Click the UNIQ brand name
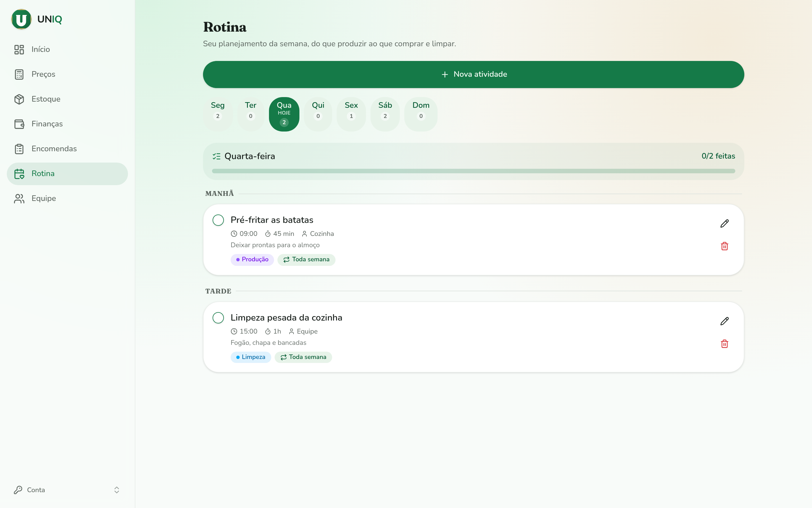Screen dimensions: 812x508 click(50, 19)
